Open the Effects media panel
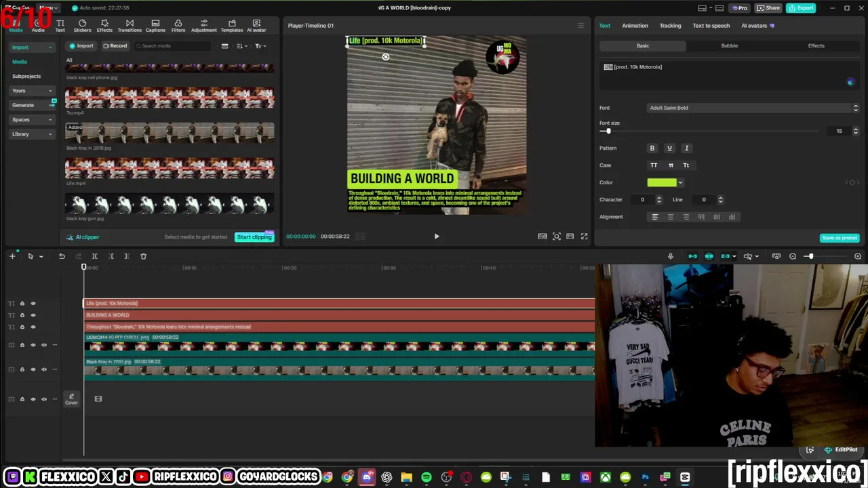 coord(104,26)
